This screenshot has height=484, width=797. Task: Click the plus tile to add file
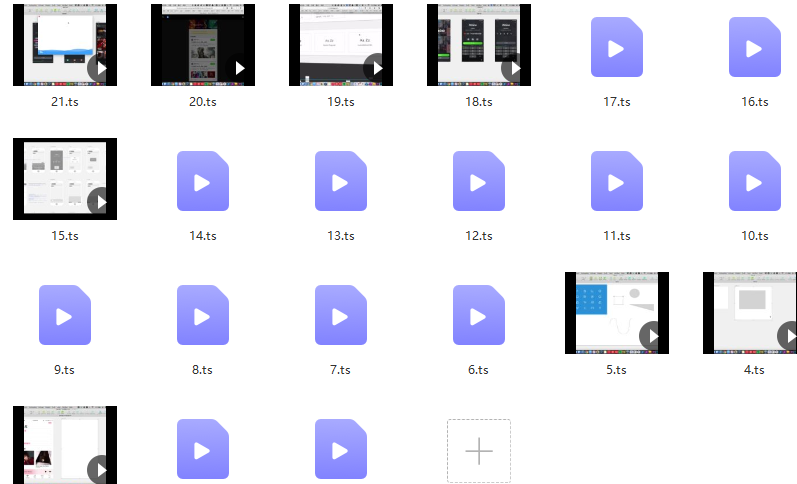pos(479,451)
